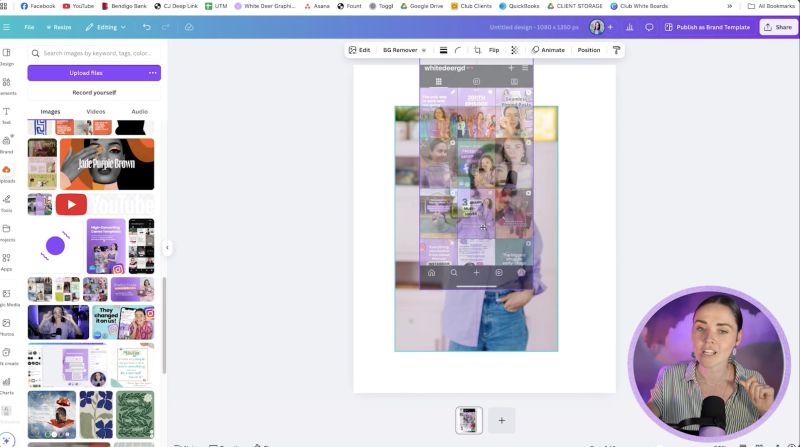Open transparency checkerboard icon
Image resolution: width=800 pixels, height=447 pixels.
pyautogui.click(x=515, y=50)
